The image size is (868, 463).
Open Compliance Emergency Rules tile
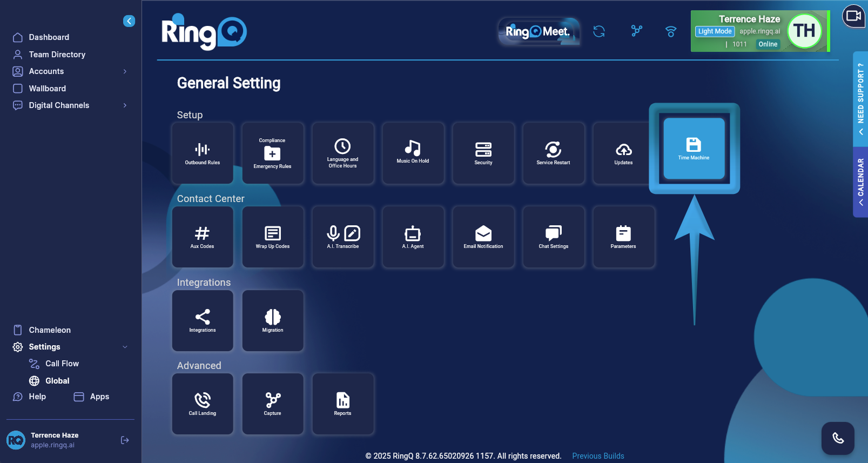[273, 153]
